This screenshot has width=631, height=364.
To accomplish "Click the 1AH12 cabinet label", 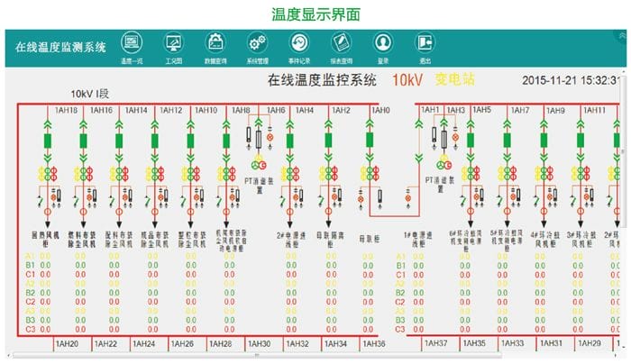I will tap(170, 110).
